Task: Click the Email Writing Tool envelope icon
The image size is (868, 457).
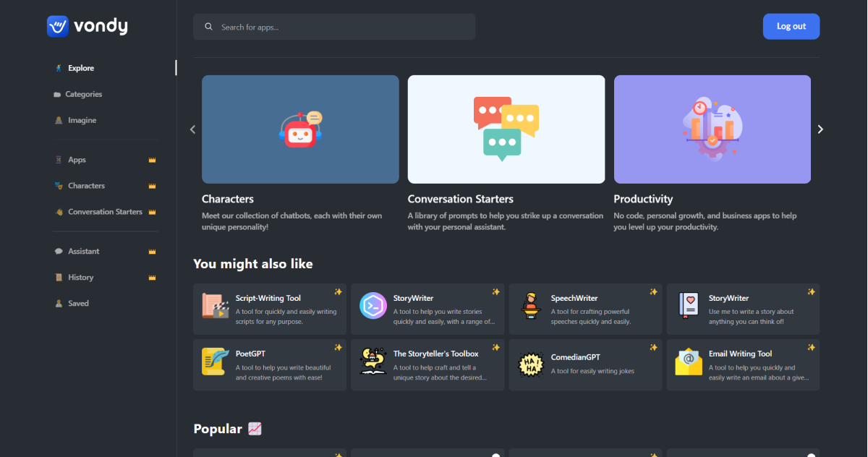Action: (x=688, y=362)
